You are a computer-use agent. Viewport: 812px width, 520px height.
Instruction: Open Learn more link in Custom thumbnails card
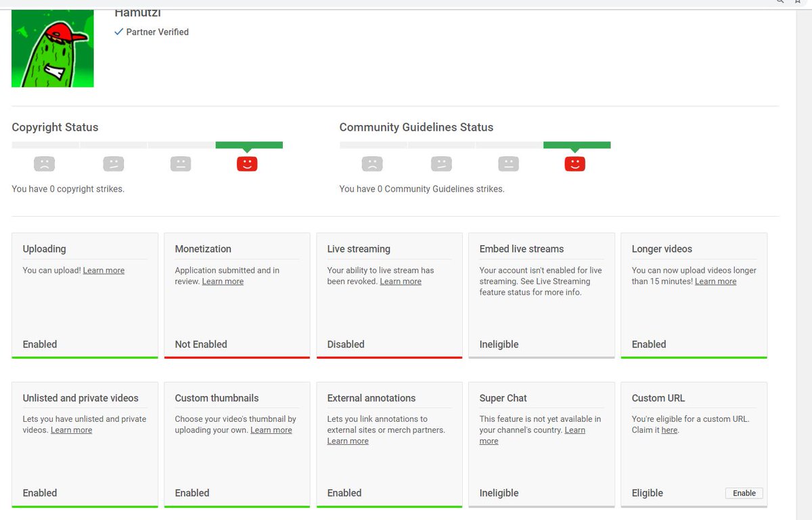click(x=271, y=430)
